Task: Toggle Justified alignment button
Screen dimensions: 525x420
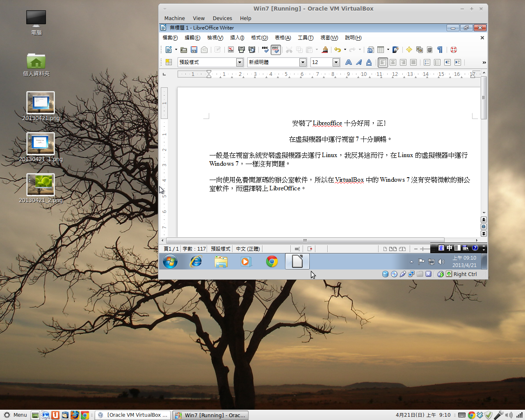Action: [x=413, y=62]
